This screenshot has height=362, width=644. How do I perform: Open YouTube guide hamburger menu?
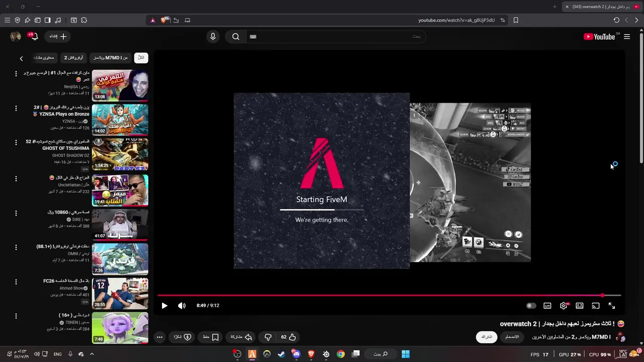(627, 37)
